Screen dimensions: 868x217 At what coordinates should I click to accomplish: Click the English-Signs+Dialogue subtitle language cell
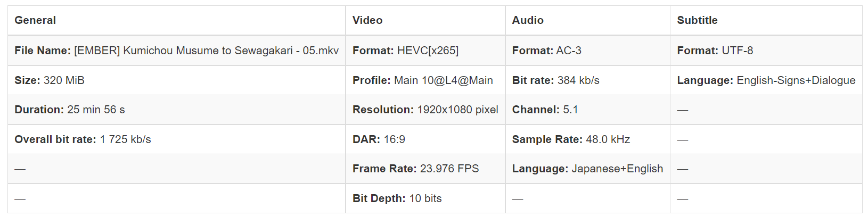pos(766,80)
